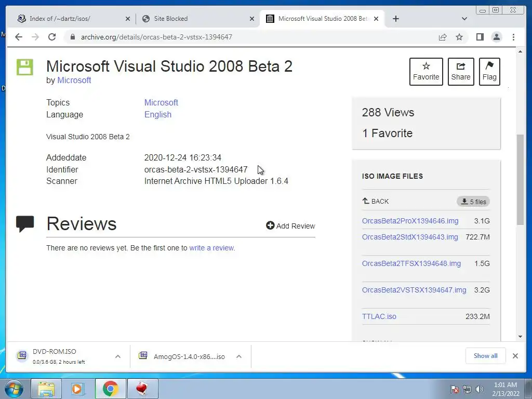The height and width of the screenshot is (399, 532).
Task: Click the English language link
Action: point(158,115)
